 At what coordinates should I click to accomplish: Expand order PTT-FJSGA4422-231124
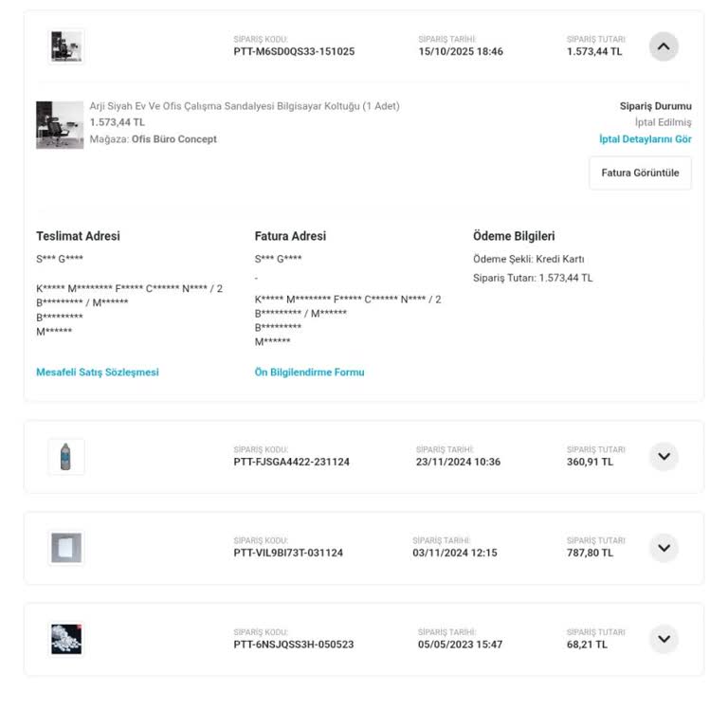pyautogui.click(x=664, y=457)
